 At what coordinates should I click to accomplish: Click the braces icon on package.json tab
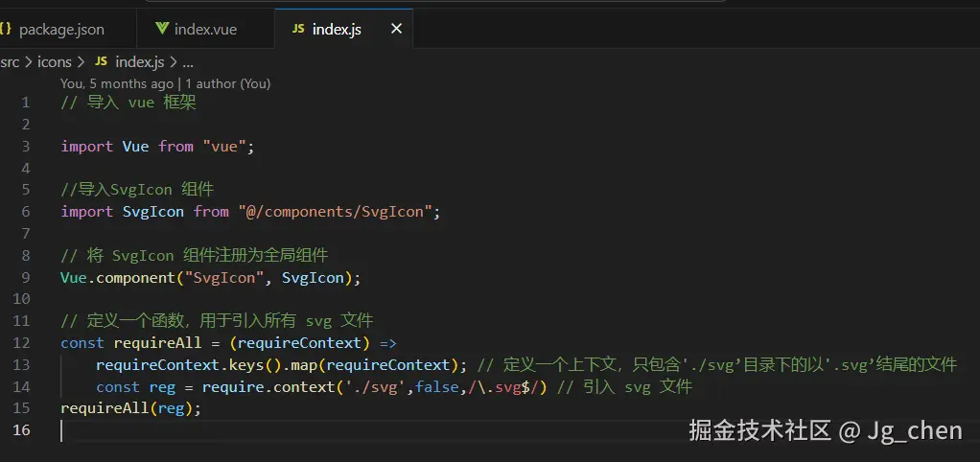tap(6, 29)
